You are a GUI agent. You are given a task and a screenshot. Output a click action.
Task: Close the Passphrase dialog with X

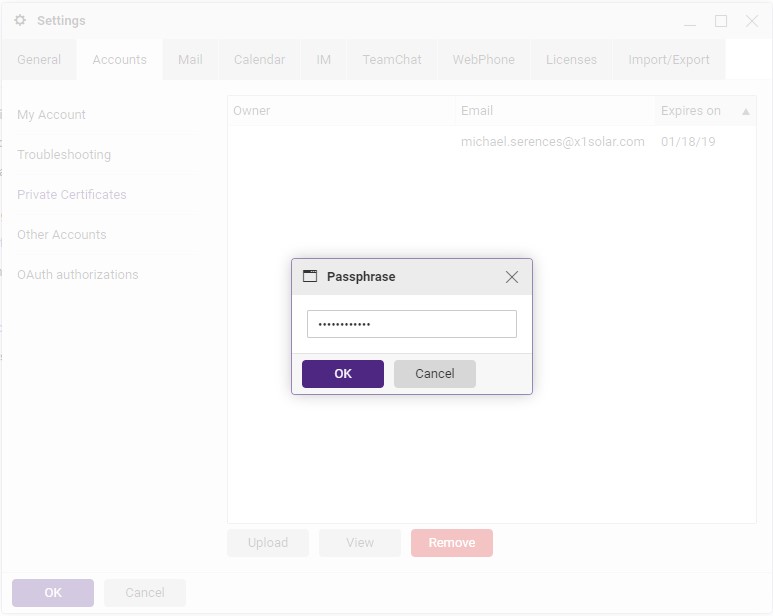511,277
